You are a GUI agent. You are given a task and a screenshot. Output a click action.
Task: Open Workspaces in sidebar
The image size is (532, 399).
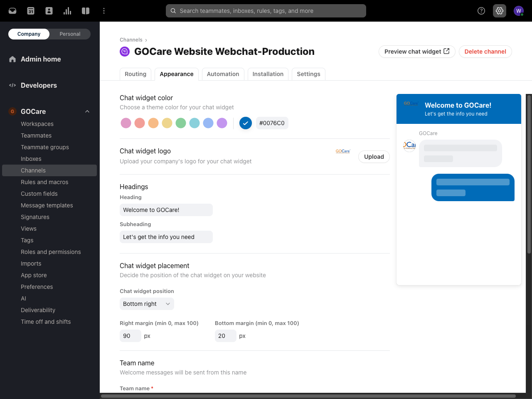pyautogui.click(x=37, y=124)
